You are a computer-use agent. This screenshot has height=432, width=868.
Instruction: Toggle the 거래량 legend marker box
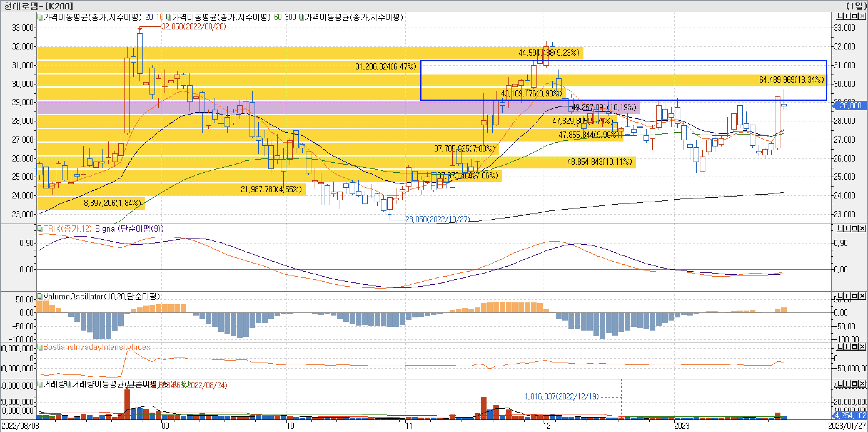[40, 384]
